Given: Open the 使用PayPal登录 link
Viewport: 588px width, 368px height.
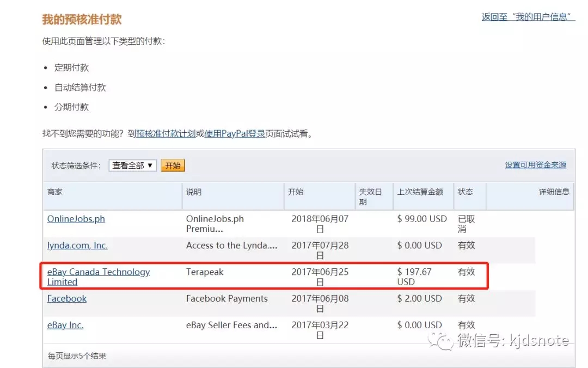Looking at the screenshot, I should pyautogui.click(x=235, y=133).
